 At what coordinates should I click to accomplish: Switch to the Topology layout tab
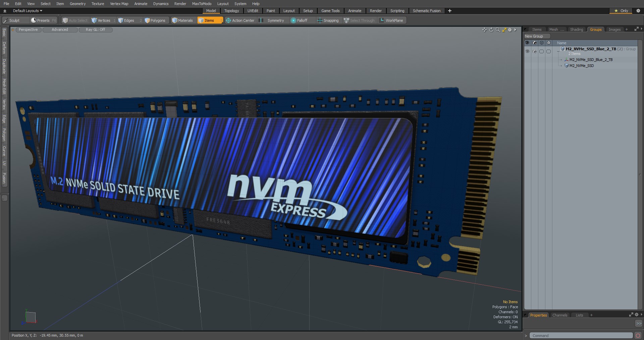(x=231, y=11)
